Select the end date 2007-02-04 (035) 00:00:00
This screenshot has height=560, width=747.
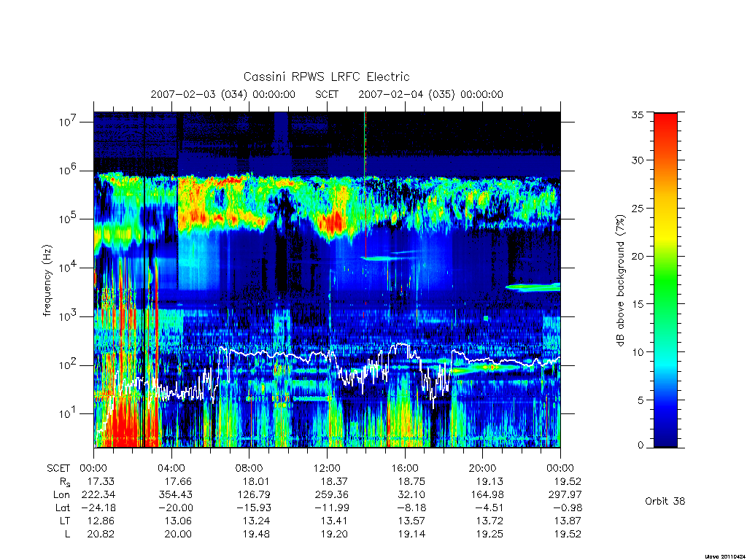tap(430, 94)
